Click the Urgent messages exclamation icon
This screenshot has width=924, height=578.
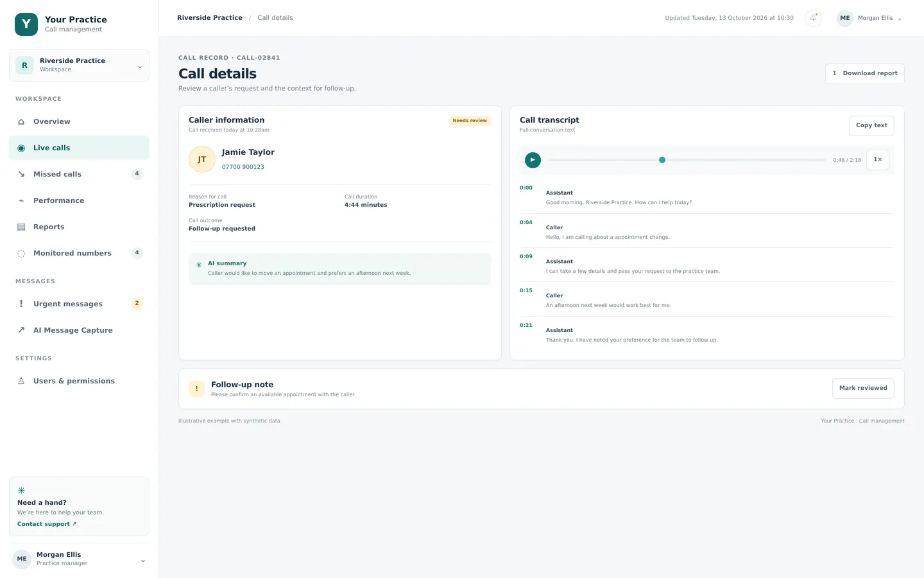click(x=21, y=304)
